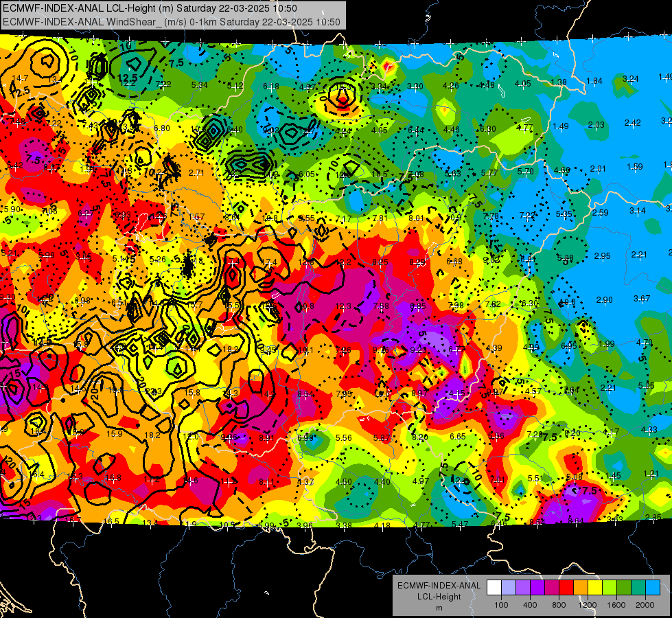Click the map value 2.42
Screen dimensions: 672x618
point(633,123)
